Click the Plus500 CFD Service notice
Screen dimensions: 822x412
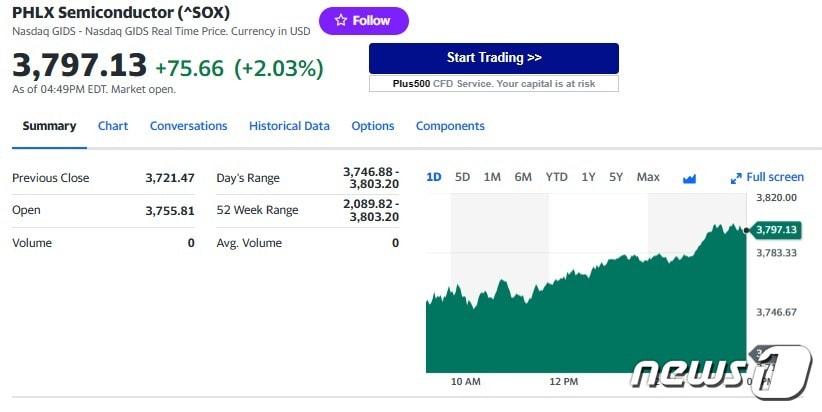point(493,84)
